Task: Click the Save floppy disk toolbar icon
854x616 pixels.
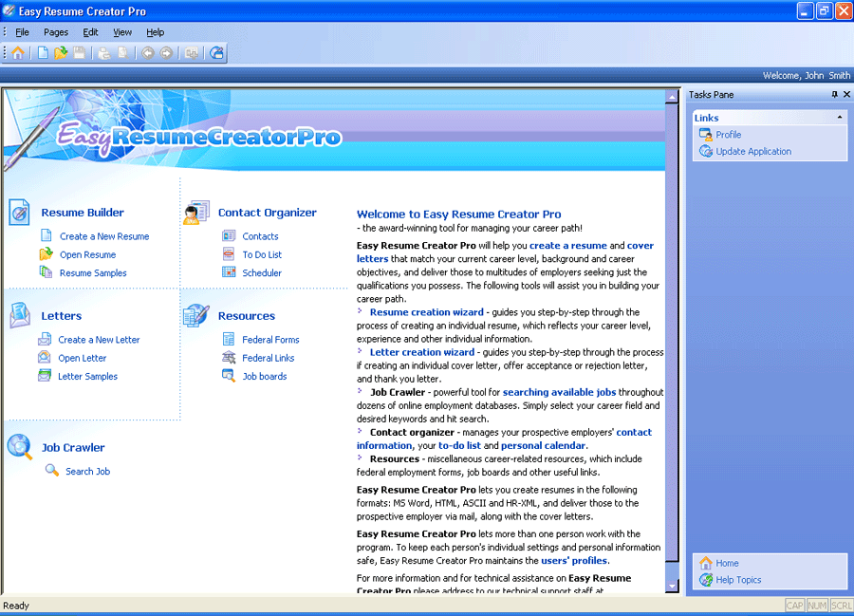Action: click(80, 53)
